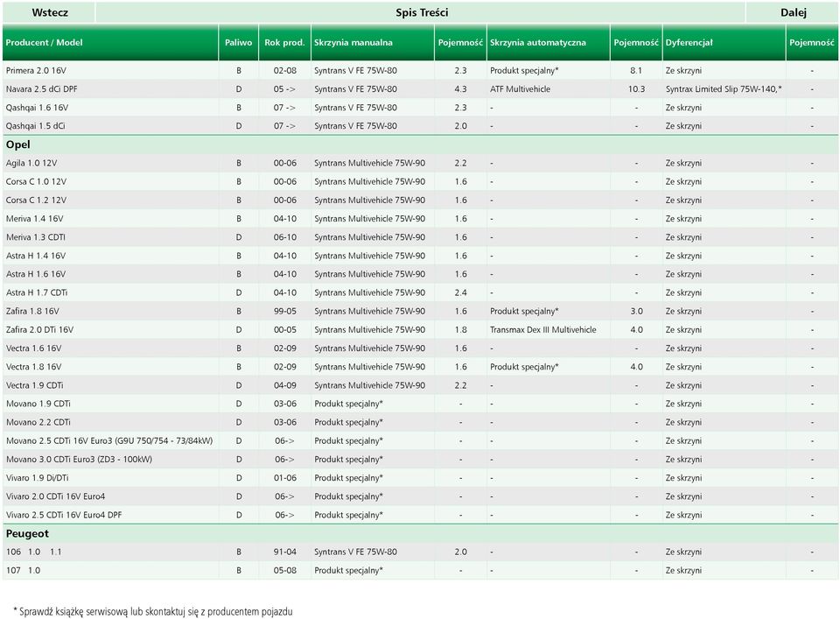Select the Zafira 1.8 16V model

(32, 311)
